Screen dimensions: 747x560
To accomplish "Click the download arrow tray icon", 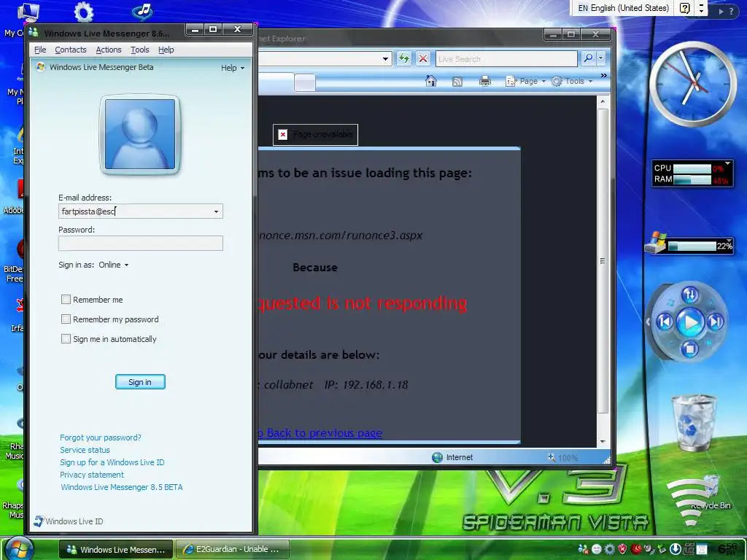I will (675, 549).
